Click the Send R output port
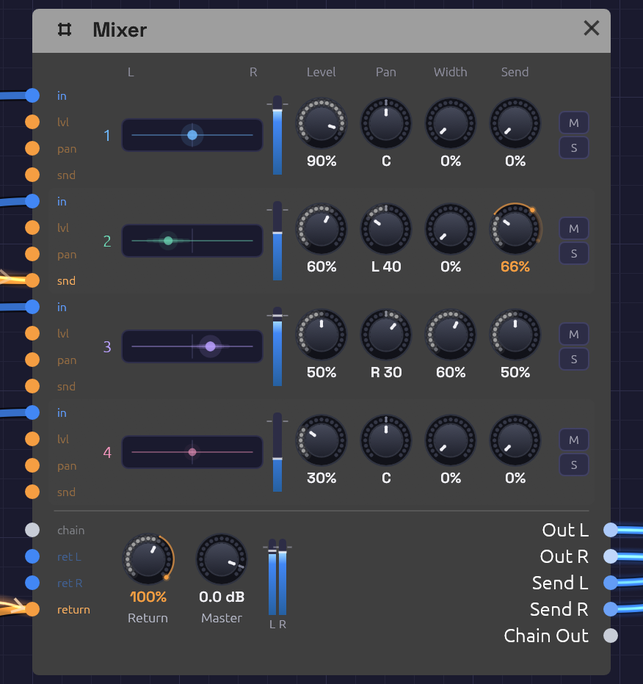The width and height of the screenshot is (643, 684). click(x=611, y=609)
